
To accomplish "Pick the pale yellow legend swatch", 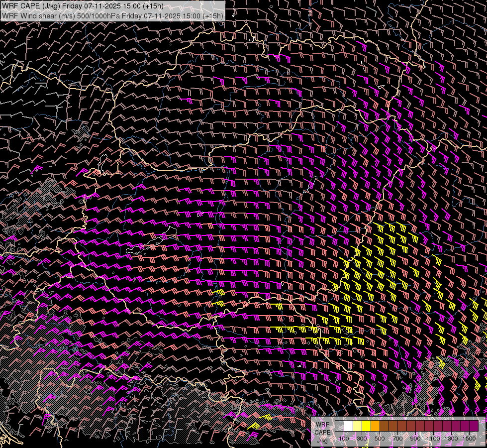I will click(357, 426).
